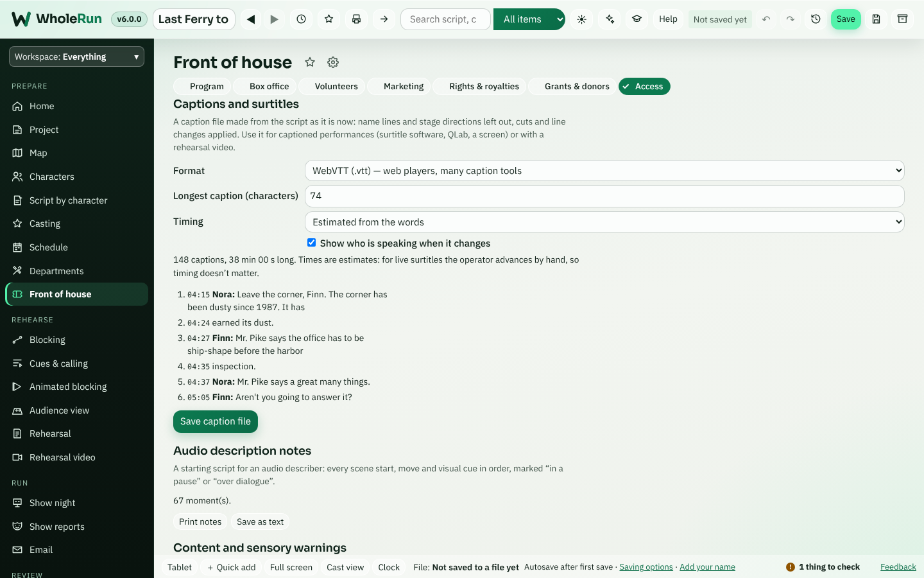Open the Workspace: Everything dropdown
924x578 pixels.
(x=77, y=57)
